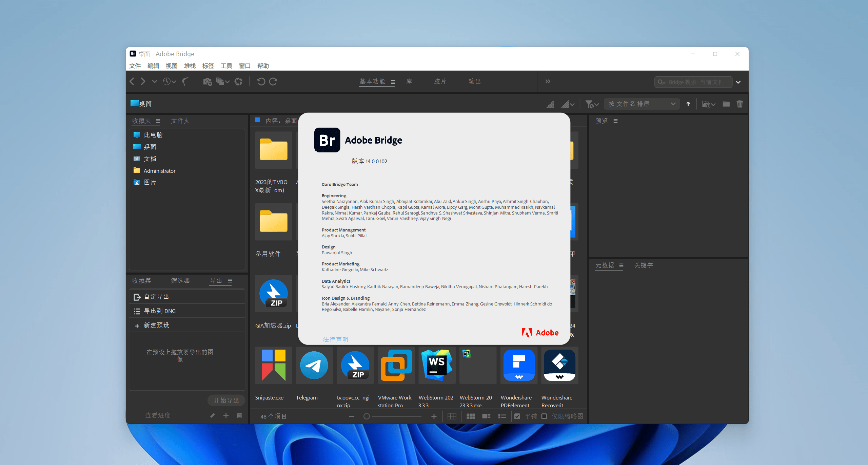
Task: Click the boomerang return icon
Action: point(185,81)
